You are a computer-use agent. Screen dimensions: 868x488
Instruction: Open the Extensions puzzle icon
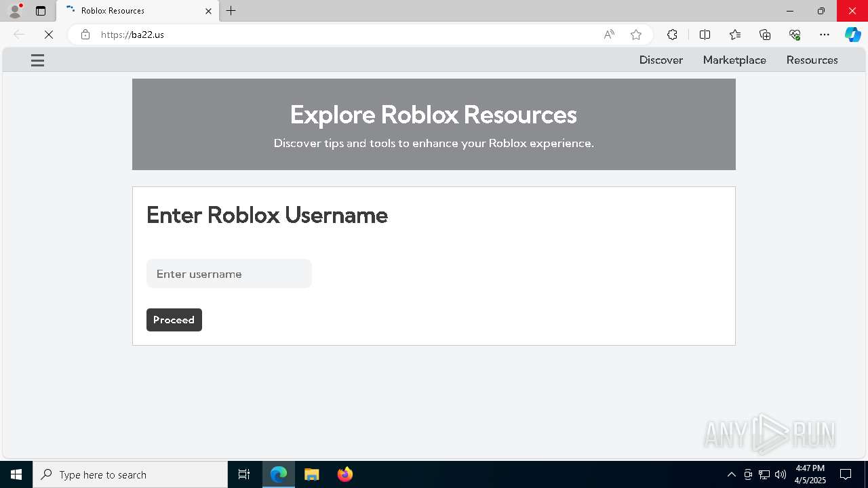(672, 35)
